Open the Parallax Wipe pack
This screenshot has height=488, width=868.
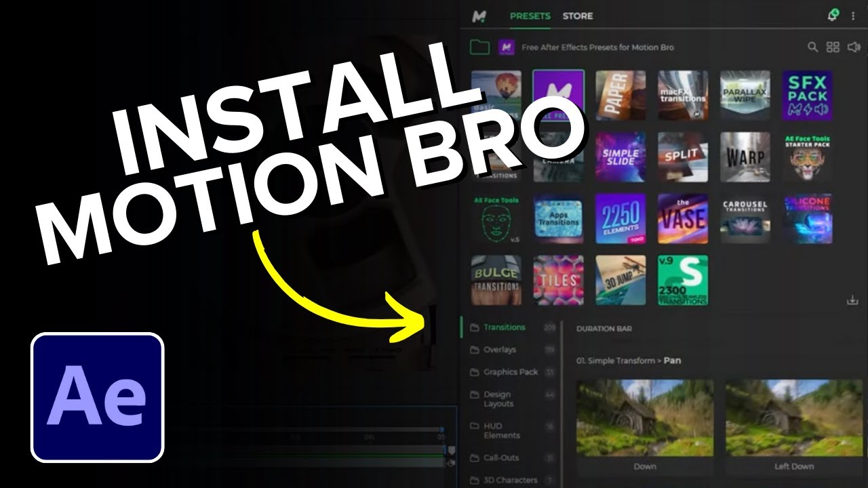(x=745, y=96)
